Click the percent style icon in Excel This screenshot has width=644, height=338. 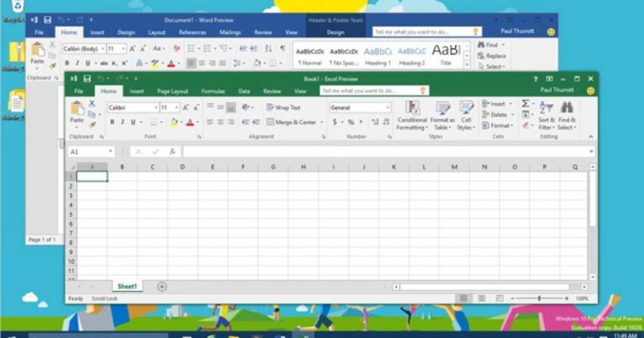click(350, 122)
